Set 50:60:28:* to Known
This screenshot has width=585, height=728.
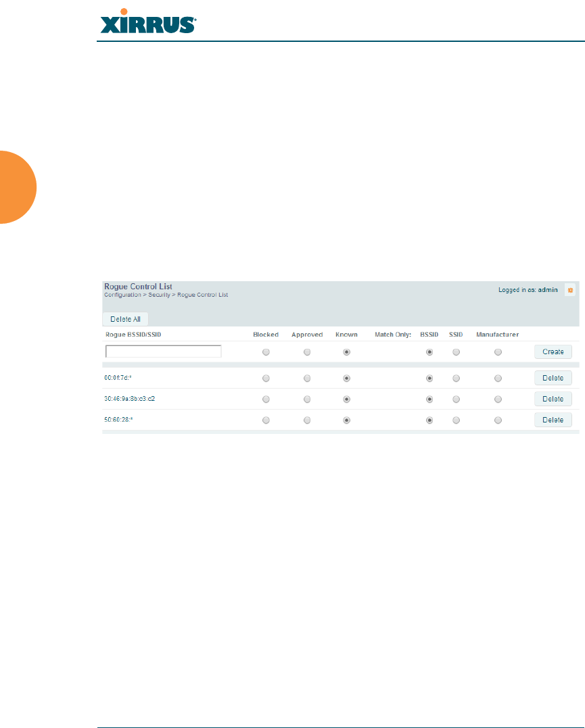(x=347, y=420)
